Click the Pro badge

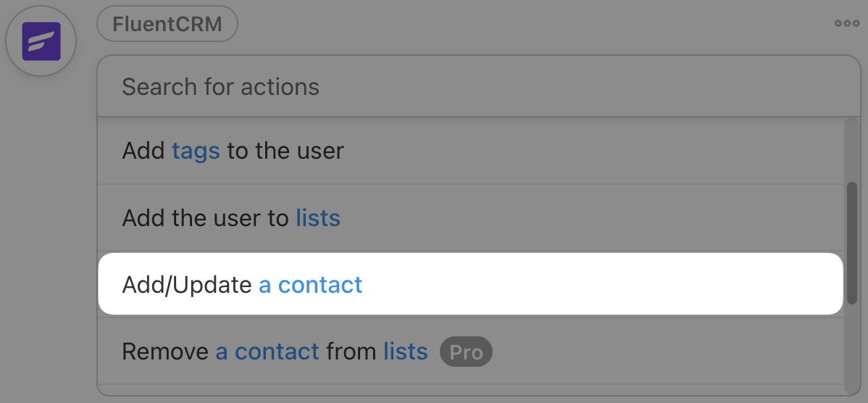(x=466, y=352)
